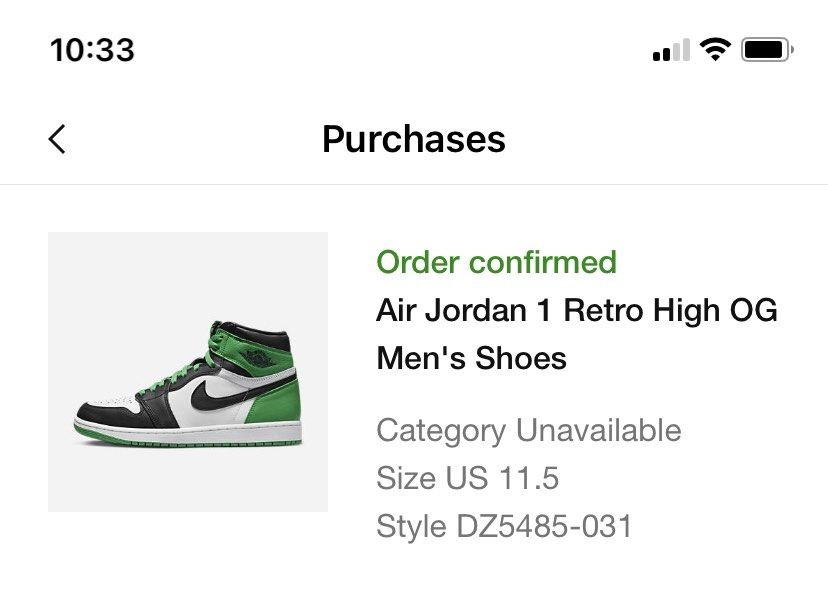
Task: Tap the Wi-Fi status icon
Action: (x=716, y=50)
